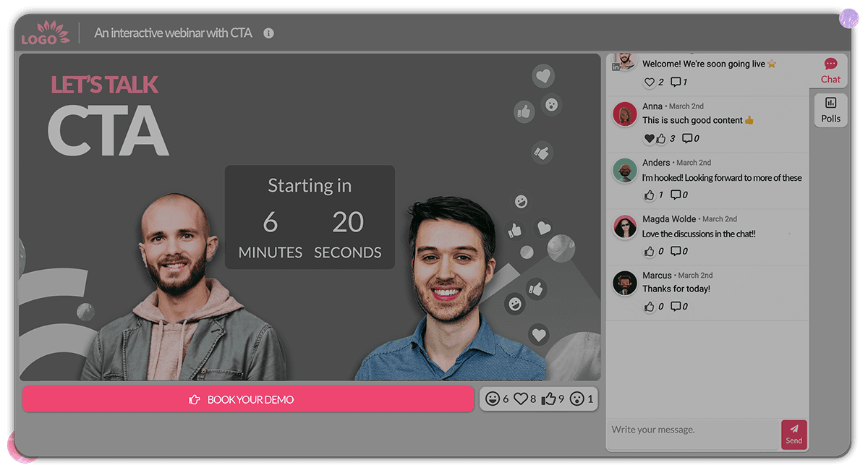
Task: Like Marcus' 'Thanks for today!' message
Action: pos(649,307)
